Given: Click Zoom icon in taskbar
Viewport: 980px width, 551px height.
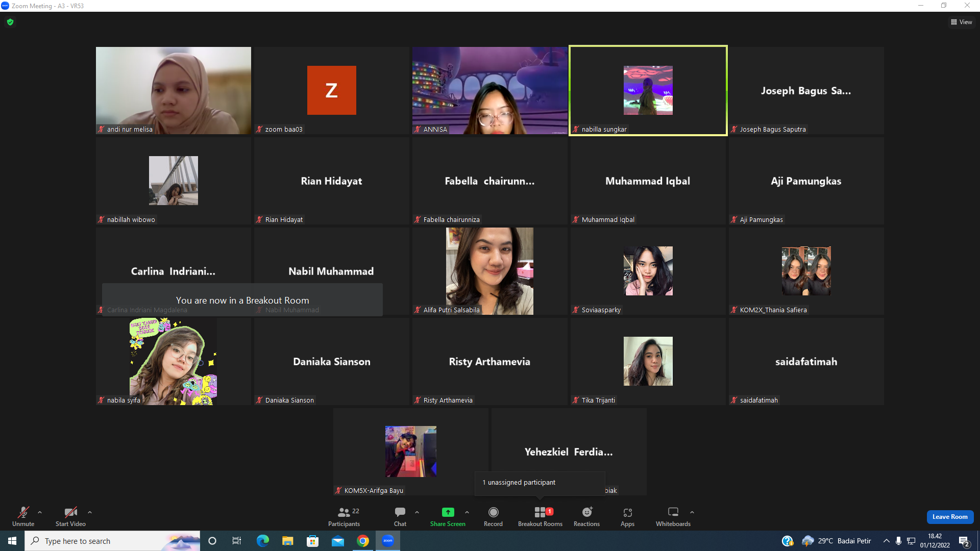Looking at the screenshot, I should point(388,541).
